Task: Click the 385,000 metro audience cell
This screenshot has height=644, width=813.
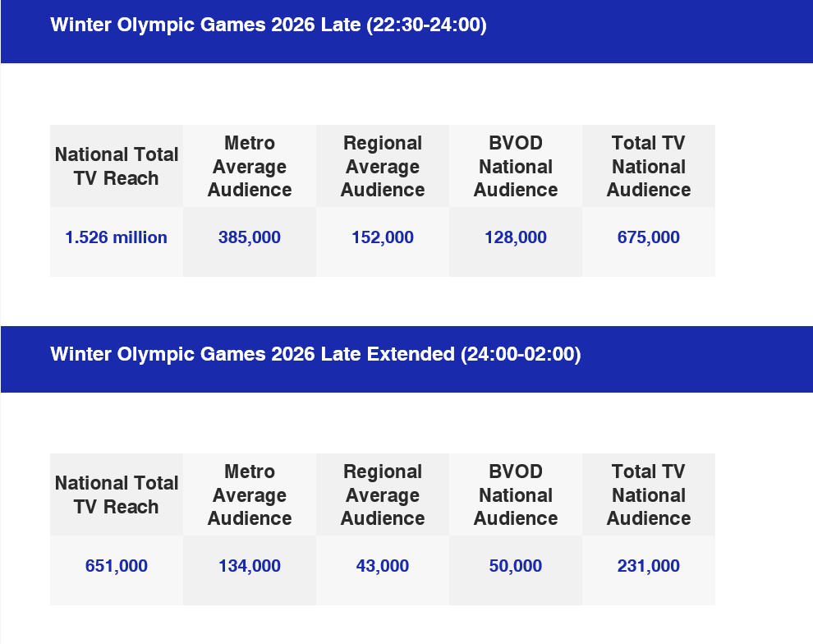Action: pyautogui.click(x=250, y=238)
